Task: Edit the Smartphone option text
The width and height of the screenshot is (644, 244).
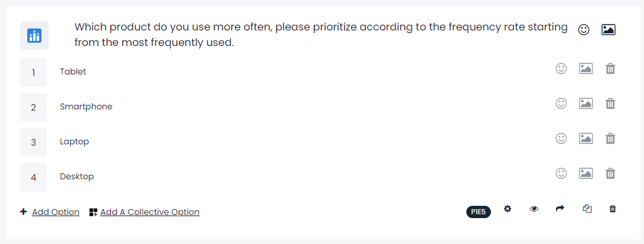Action: 86,107
